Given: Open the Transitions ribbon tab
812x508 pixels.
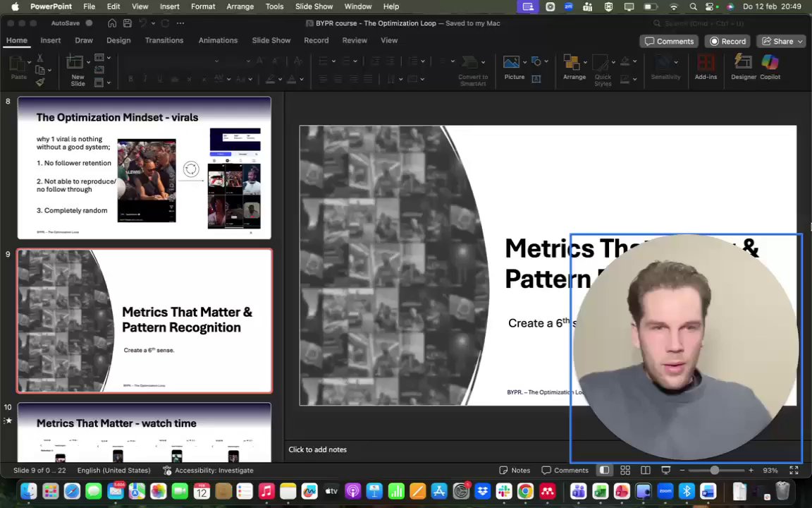Looking at the screenshot, I should [x=164, y=40].
